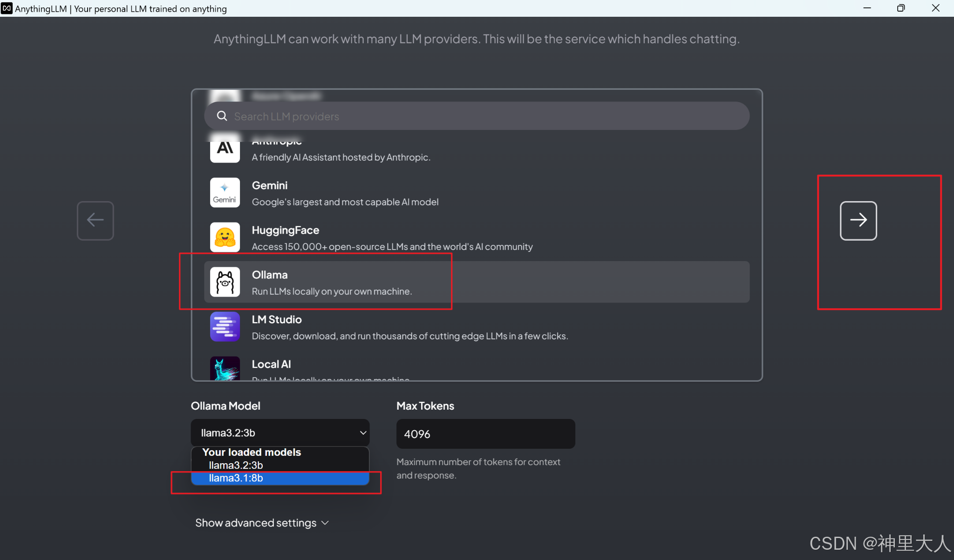Click the Anthropic provider logo icon
The image size is (954, 560).
[x=225, y=149]
